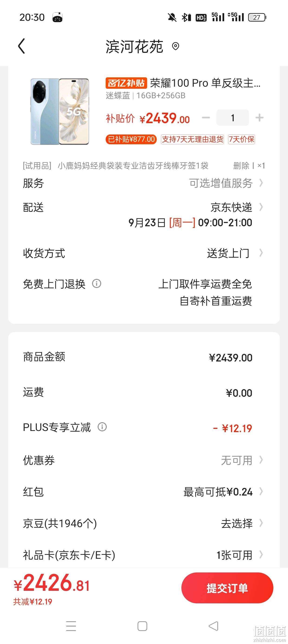Image resolution: width=288 pixels, height=644 pixels.
Task: Tap the Android back triangle icon
Action: [213, 626]
